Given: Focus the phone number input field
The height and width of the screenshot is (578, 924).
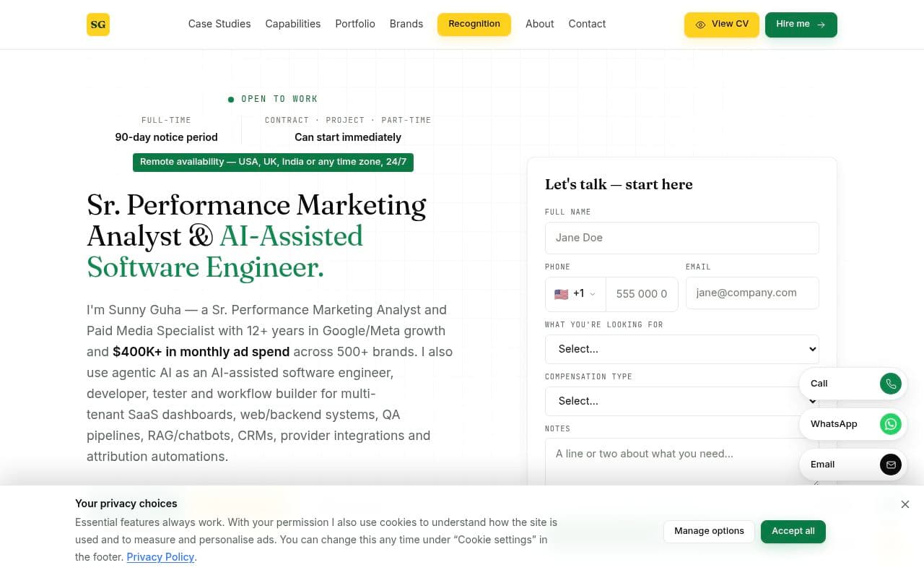Looking at the screenshot, I should (x=642, y=294).
